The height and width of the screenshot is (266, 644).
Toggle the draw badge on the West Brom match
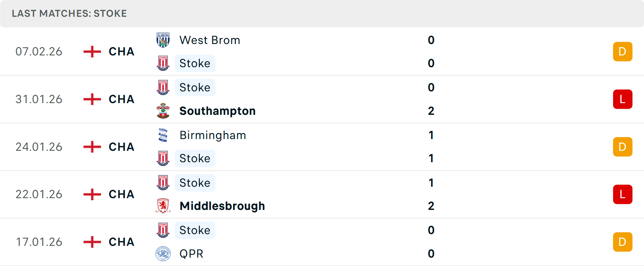point(623,51)
